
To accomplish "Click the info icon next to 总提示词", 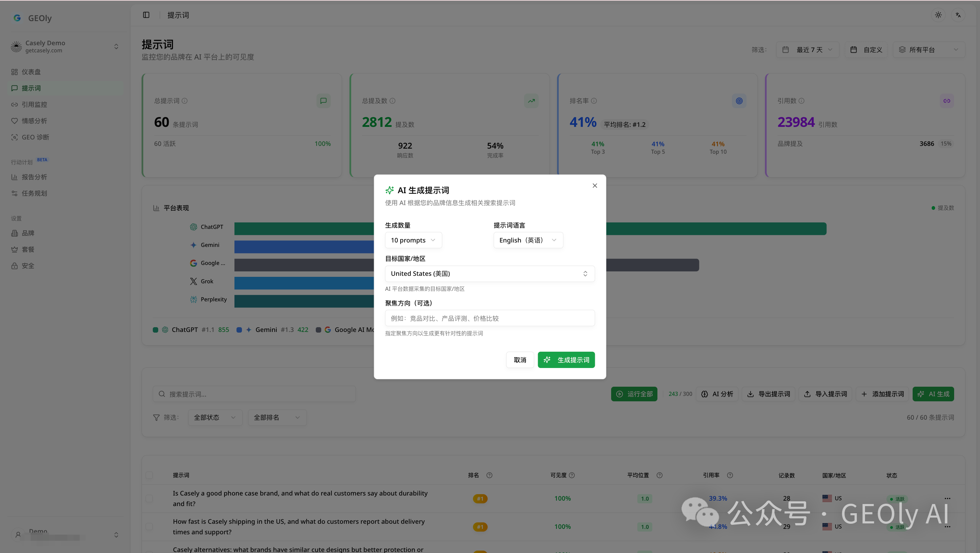I will (x=184, y=101).
